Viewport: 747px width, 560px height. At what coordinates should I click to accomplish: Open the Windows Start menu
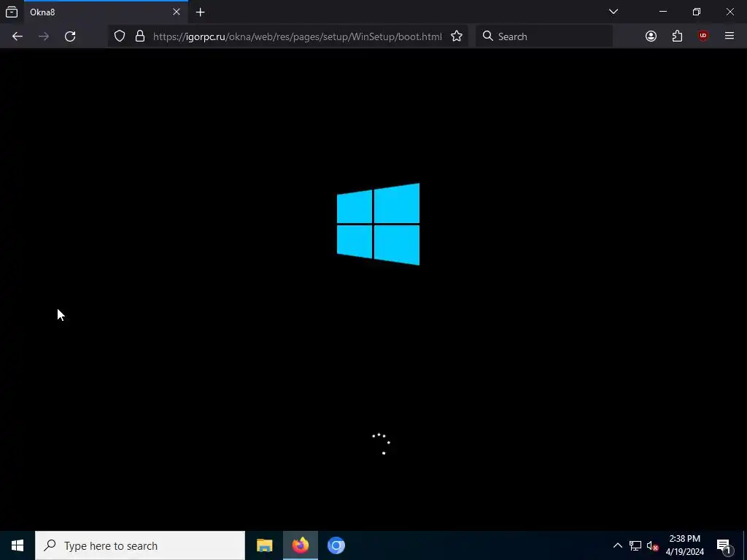point(18,545)
